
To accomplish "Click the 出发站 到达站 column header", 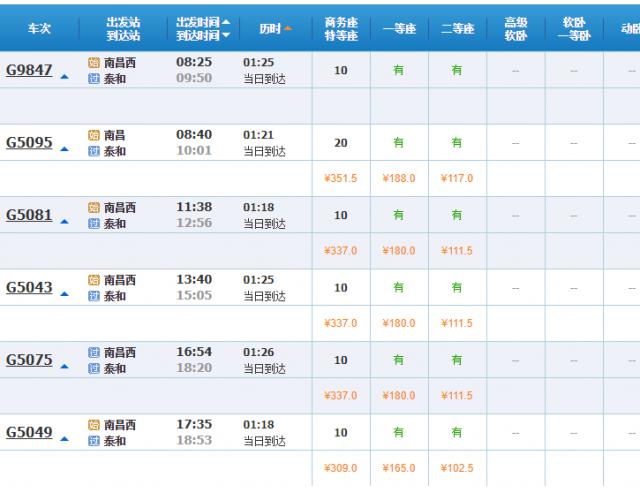I will pyautogui.click(x=123, y=29).
